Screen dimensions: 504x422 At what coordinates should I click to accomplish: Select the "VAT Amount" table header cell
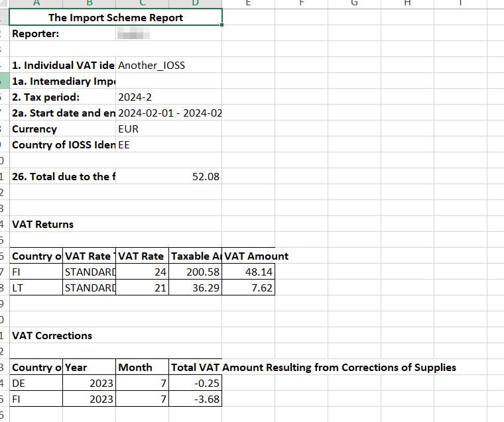point(257,256)
